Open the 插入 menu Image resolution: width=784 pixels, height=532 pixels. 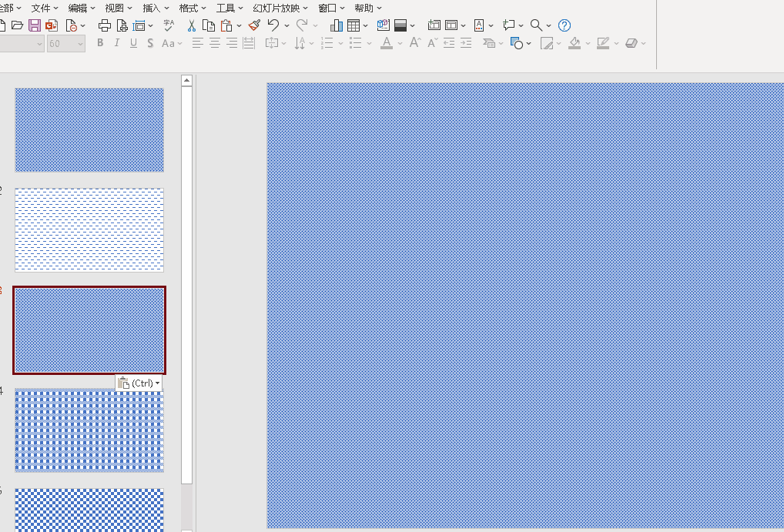click(152, 8)
